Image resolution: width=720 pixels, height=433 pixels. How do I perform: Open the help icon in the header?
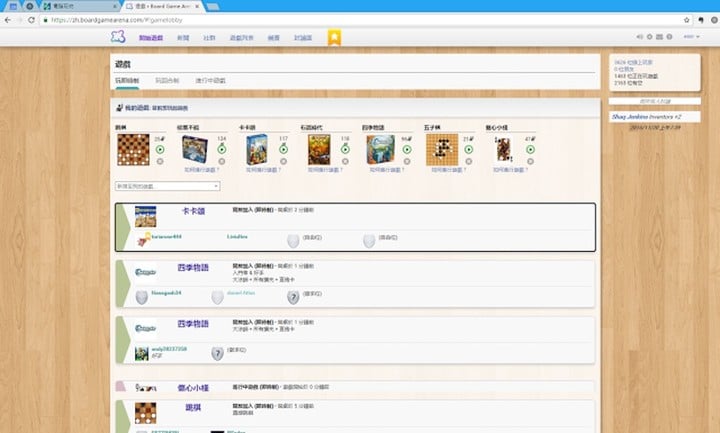[669, 37]
